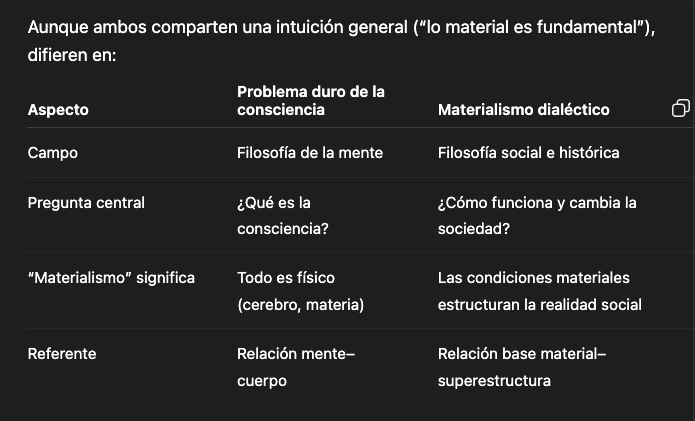Click the 'Materialismo dialéctico' column header
The height and width of the screenshot is (421, 695).
[x=523, y=110]
